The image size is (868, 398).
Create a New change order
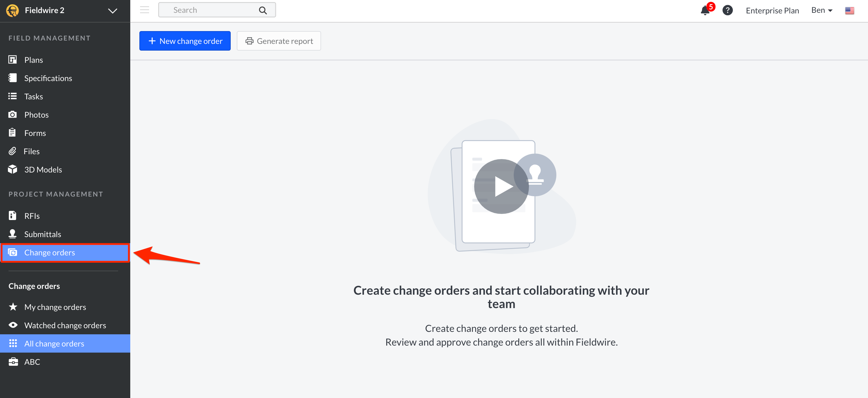[185, 41]
